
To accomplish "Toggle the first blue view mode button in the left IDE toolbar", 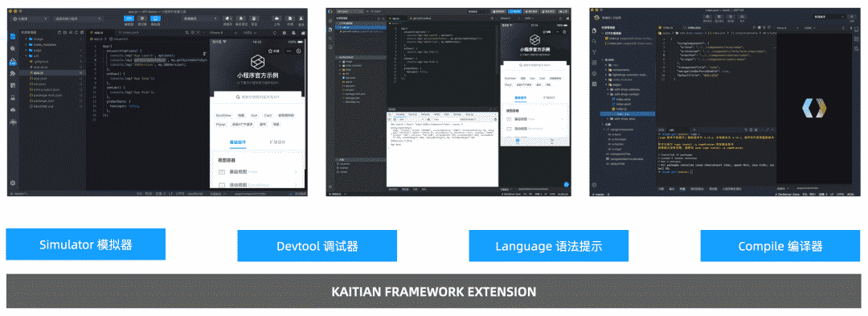I will pyautogui.click(x=129, y=18).
